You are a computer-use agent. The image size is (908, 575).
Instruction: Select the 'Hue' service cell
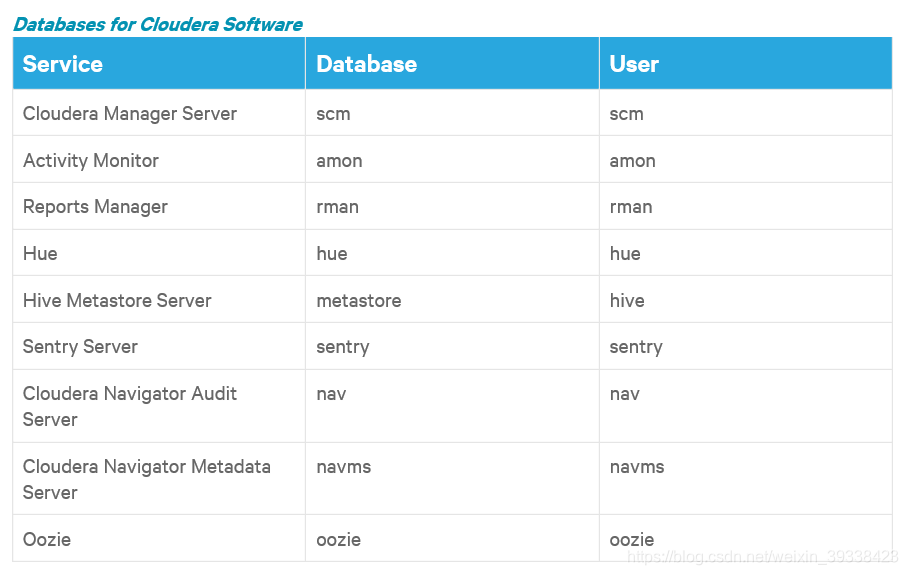pos(159,253)
